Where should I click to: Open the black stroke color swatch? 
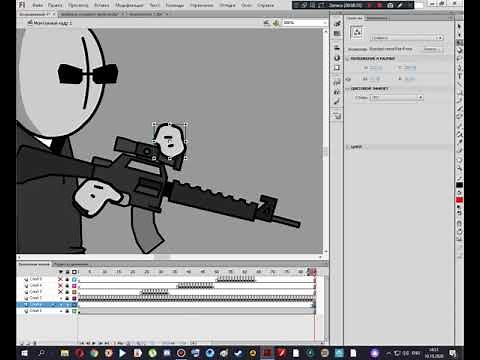click(459, 185)
